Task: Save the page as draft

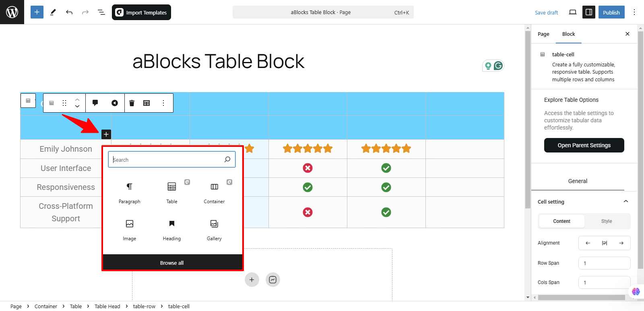Action: point(546,12)
